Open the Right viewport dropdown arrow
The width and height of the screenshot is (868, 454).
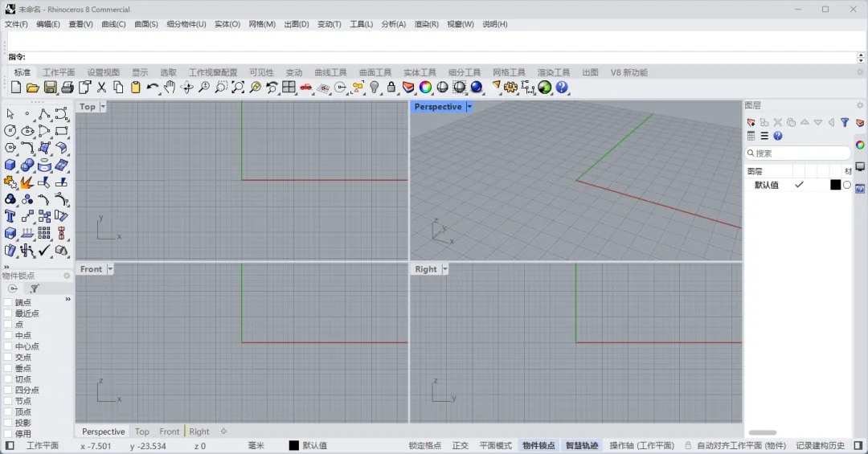tap(444, 269)
